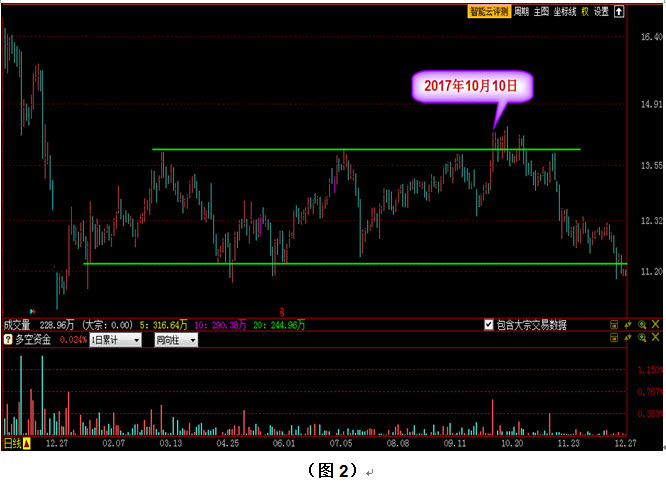
Task: Click the question mark help icon by 多空资金
Action: click(x=8, y=340)
